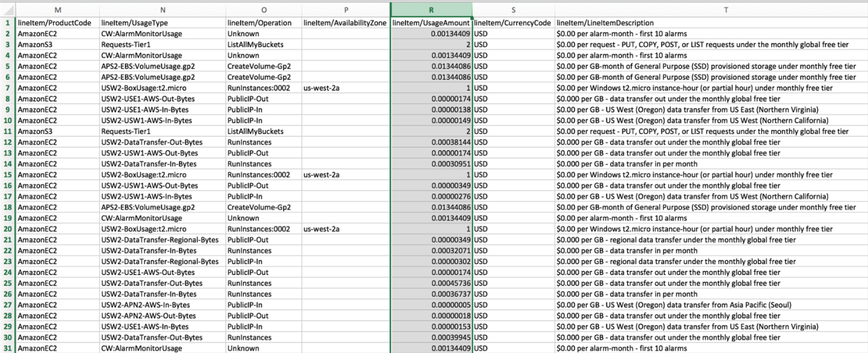Select 'data transfer in per month' description row 26

(711, 294)
